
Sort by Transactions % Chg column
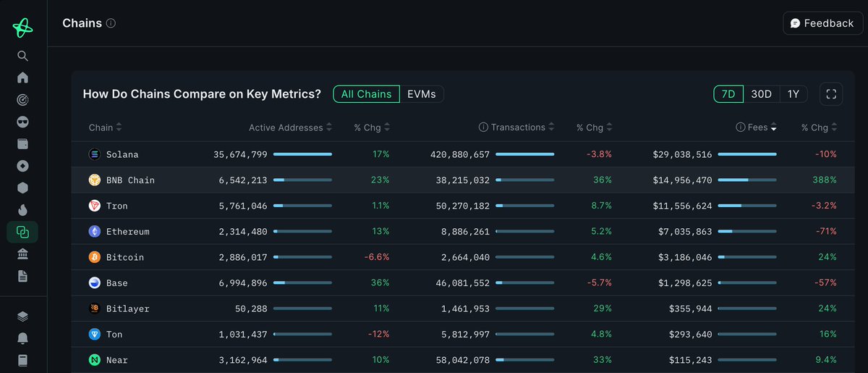click(595, 127)
